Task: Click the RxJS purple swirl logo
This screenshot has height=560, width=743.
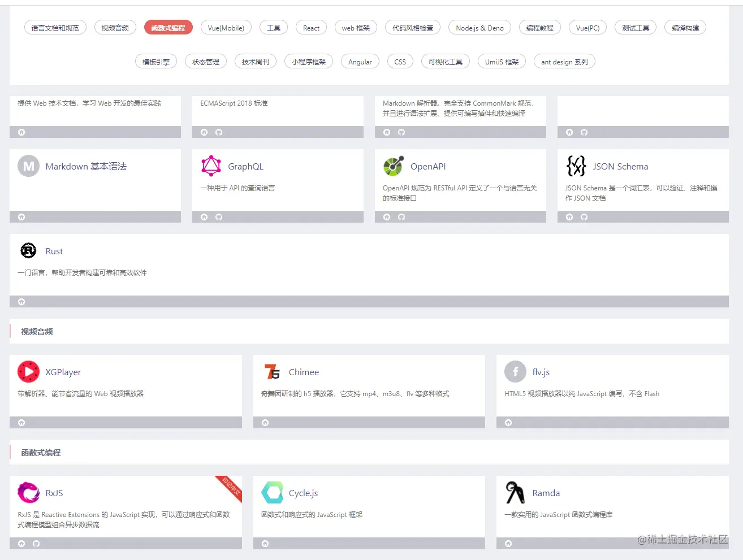Action: tap(28, 493)
